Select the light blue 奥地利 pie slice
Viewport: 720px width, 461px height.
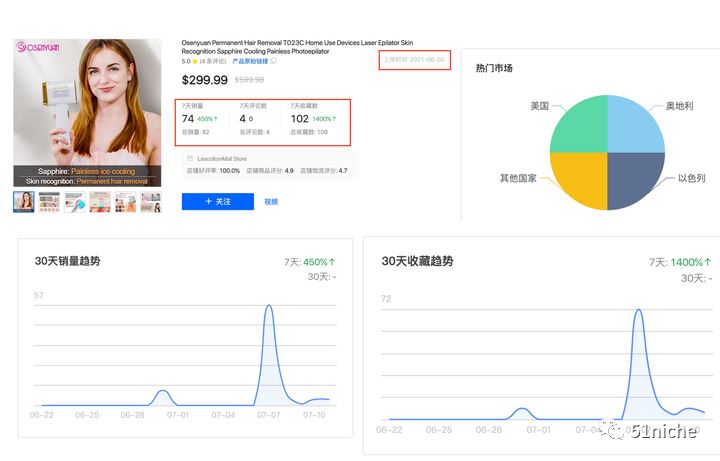[x=632, y=128]
